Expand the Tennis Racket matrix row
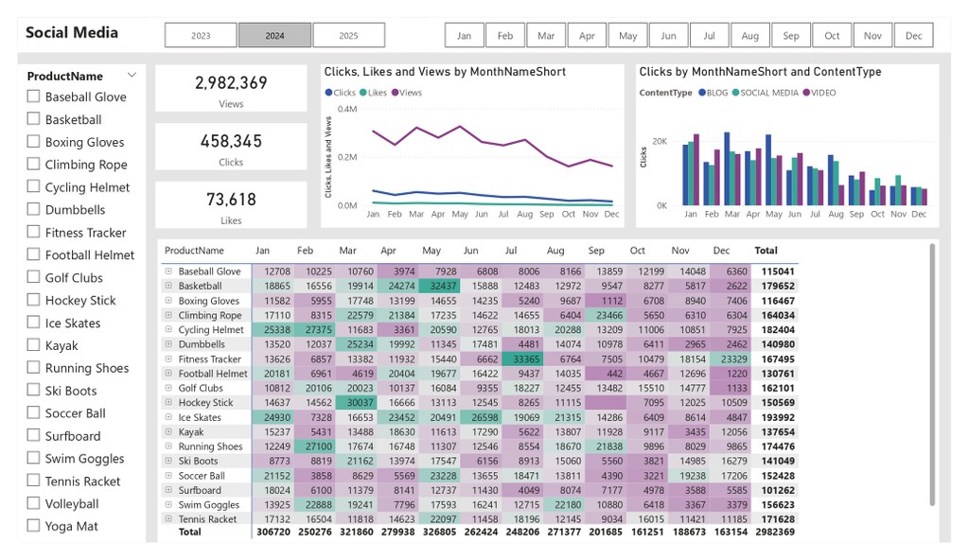Viewport: 969px width, 560px height. tap(168, 519)
